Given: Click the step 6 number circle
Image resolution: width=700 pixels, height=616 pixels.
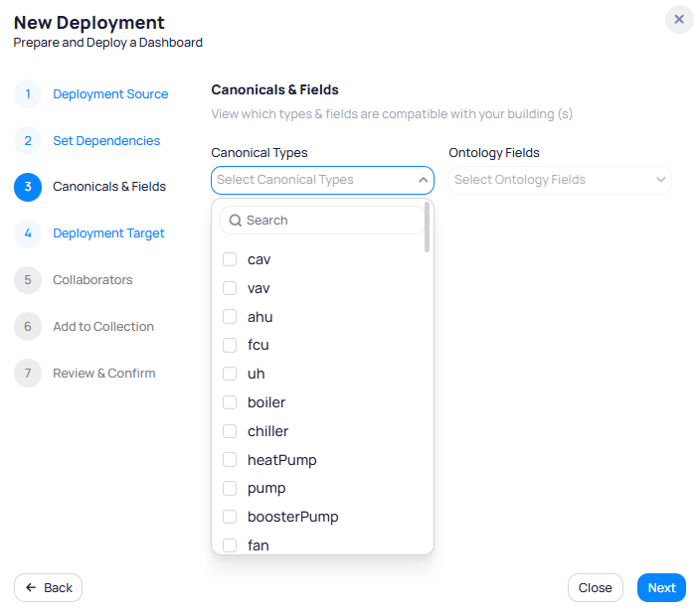Looking at the screenshot, I should (x=28, y=327).
